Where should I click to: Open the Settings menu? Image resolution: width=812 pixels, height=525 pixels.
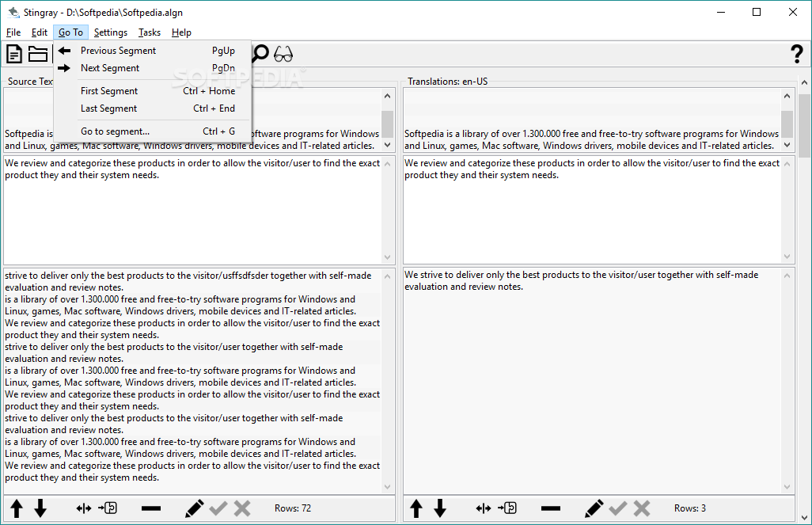tap(110, 32)
